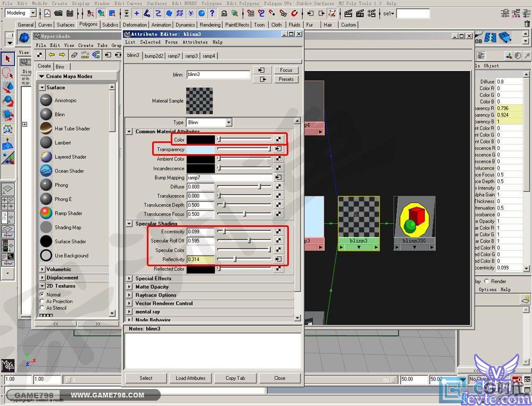Image resolution: width=532 pixels, height=406 pixels.
Task: Create an Anisotropic surface material
Action: [x=46, y=100]
